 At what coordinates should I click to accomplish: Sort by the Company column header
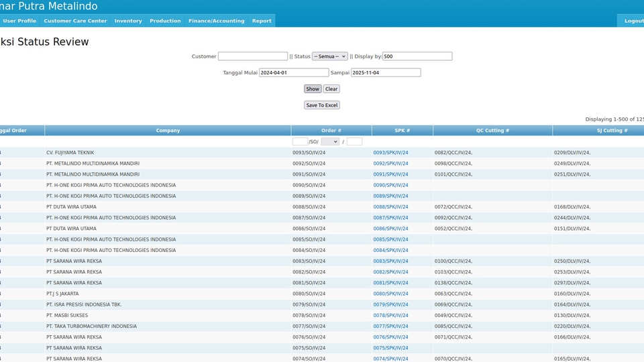(168, 131)
